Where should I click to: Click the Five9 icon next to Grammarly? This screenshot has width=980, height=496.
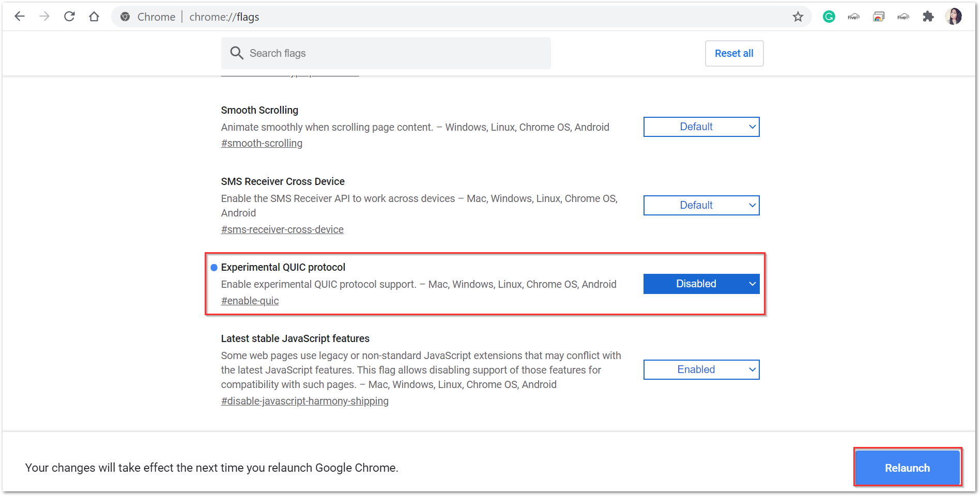click(854, 17)
